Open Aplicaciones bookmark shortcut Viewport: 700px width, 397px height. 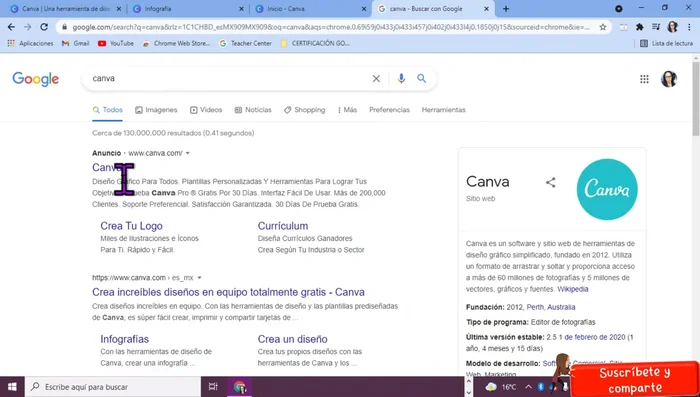30,43
